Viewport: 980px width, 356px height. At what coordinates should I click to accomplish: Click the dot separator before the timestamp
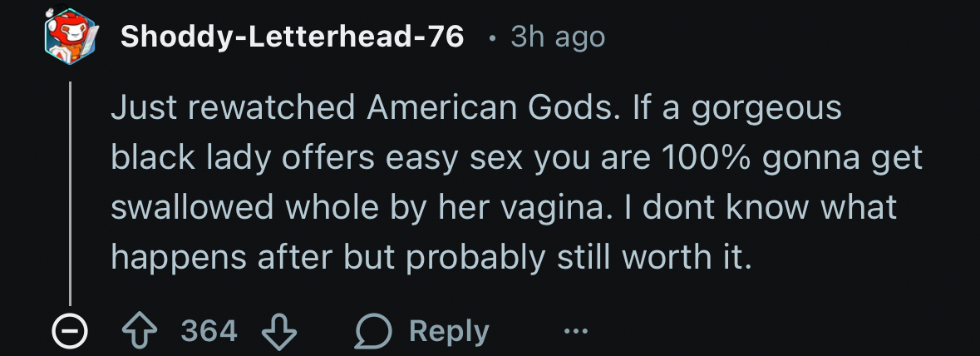[x=494, y=38]
